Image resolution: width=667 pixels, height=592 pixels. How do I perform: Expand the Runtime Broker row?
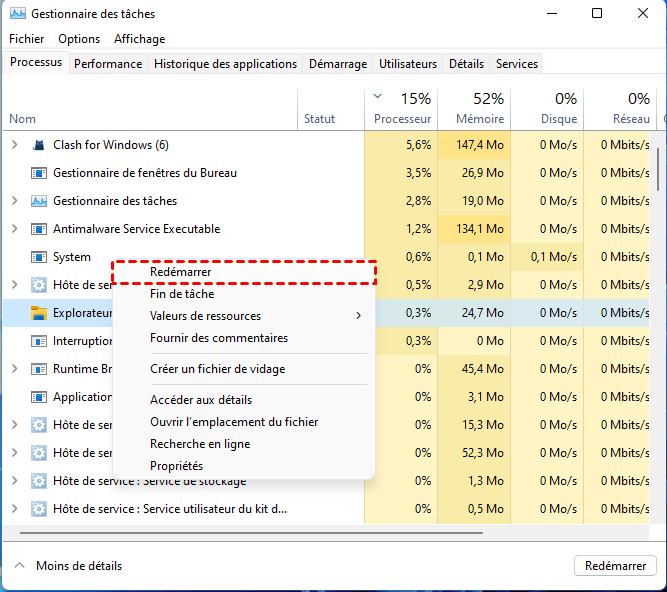coord(14,369)
